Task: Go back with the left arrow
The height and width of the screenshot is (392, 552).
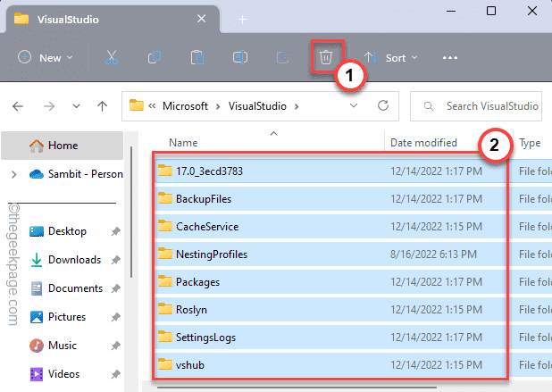Action: pyautogui.click(x=18, y=106)
